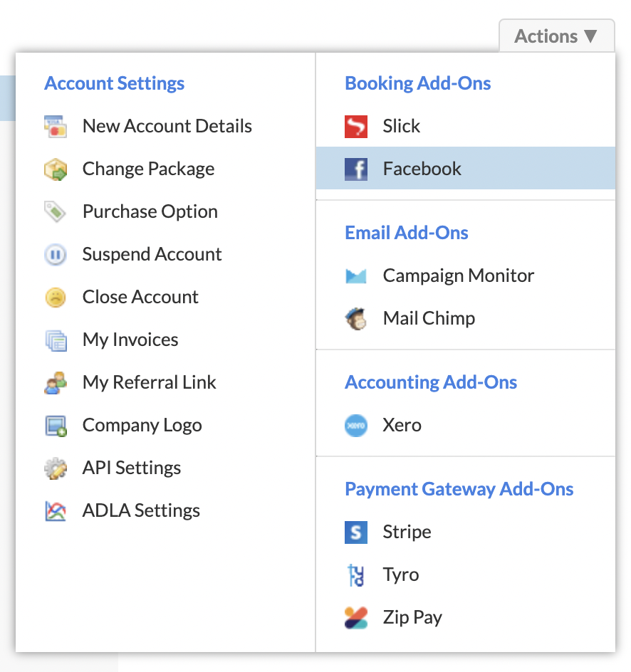Click the My Invoices documents icon
This screenshot has height=672, width=631.
click(x=56, y=340)
